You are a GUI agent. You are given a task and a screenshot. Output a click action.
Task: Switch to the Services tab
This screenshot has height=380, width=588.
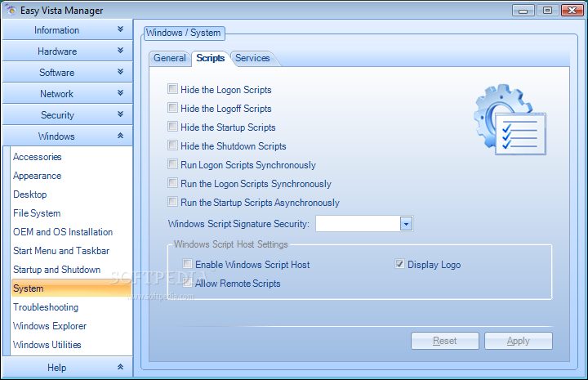252,58
